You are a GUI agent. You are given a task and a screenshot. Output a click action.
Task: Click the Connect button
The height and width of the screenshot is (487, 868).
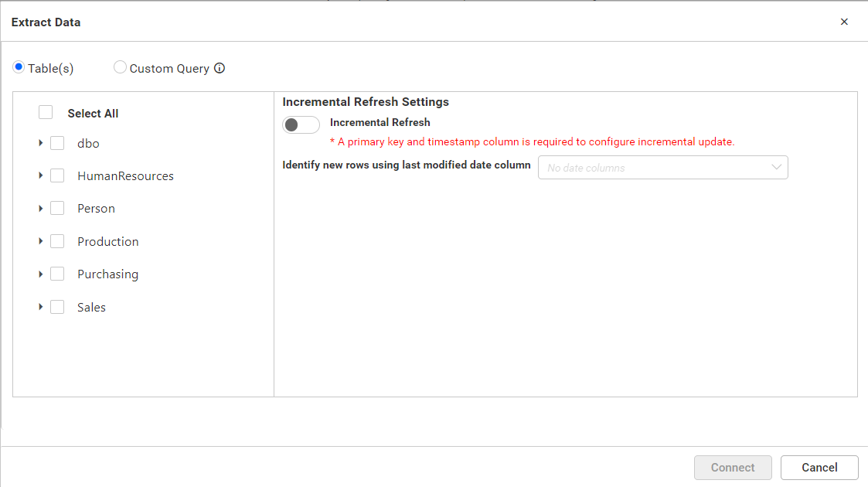pyautogui.click(x=733, y=468)
